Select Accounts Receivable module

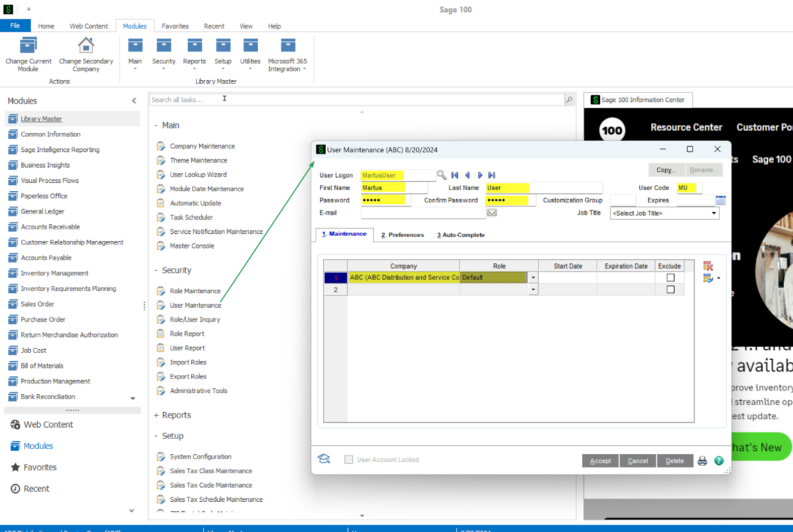(50, 227)
